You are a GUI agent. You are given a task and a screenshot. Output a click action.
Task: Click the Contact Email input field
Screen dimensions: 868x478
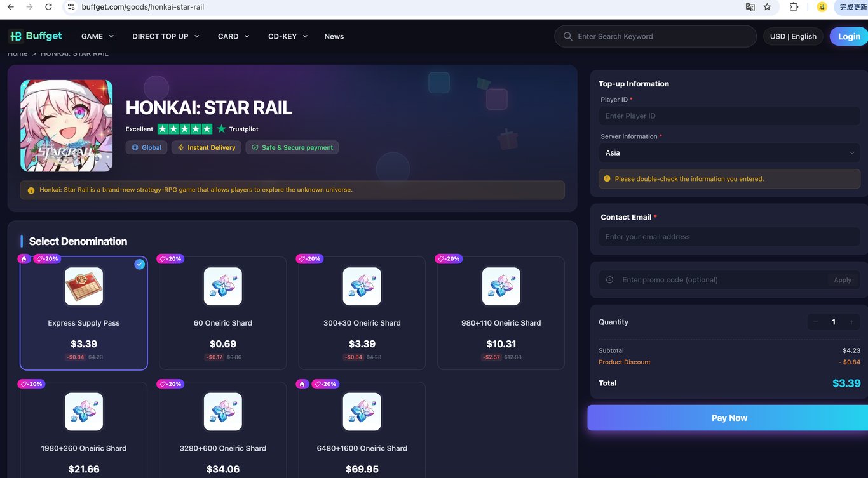pyautogui.click(x=729, y=237)
